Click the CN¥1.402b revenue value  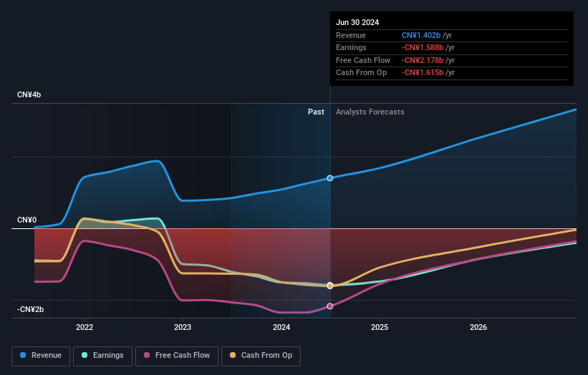(x=421, y=35)
